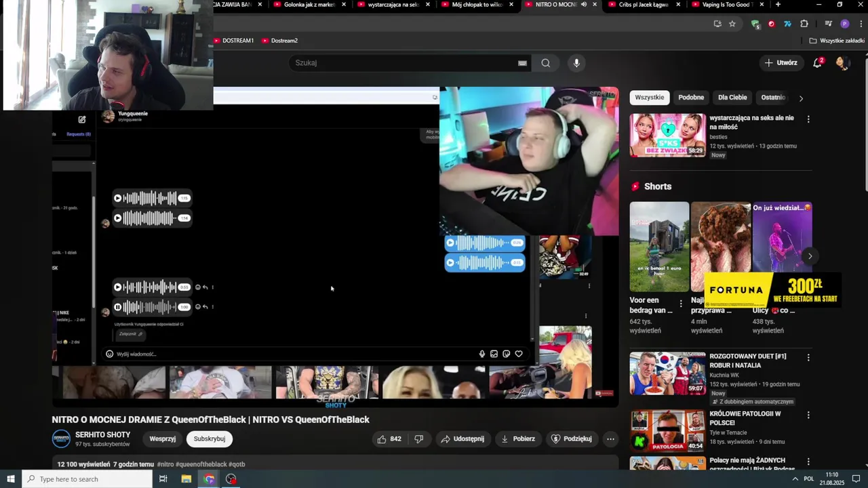Click the Pobierz download button
Image resolution: width=868 pixels, height=488 pixels.
click(x=518, y=439)
